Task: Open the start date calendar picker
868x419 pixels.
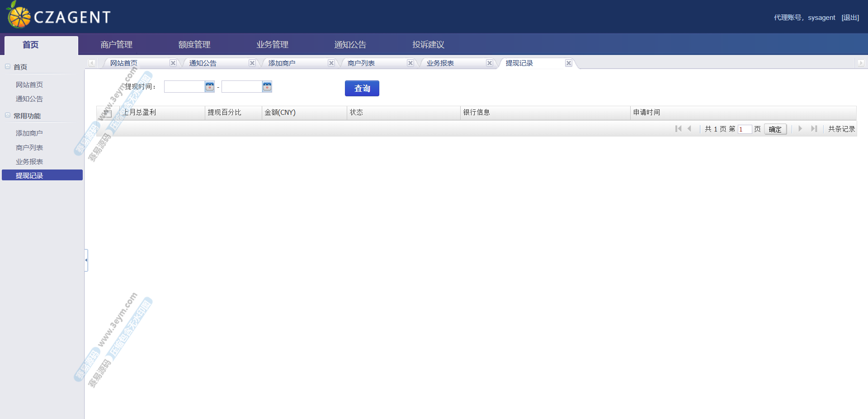Action: (210, 87)
